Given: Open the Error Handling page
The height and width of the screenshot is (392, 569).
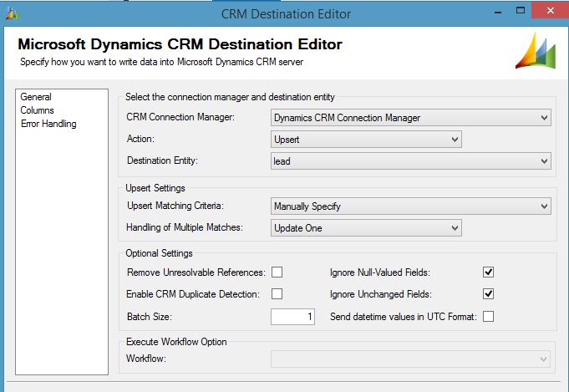Looking at the screenshot, I should [48, 124].
